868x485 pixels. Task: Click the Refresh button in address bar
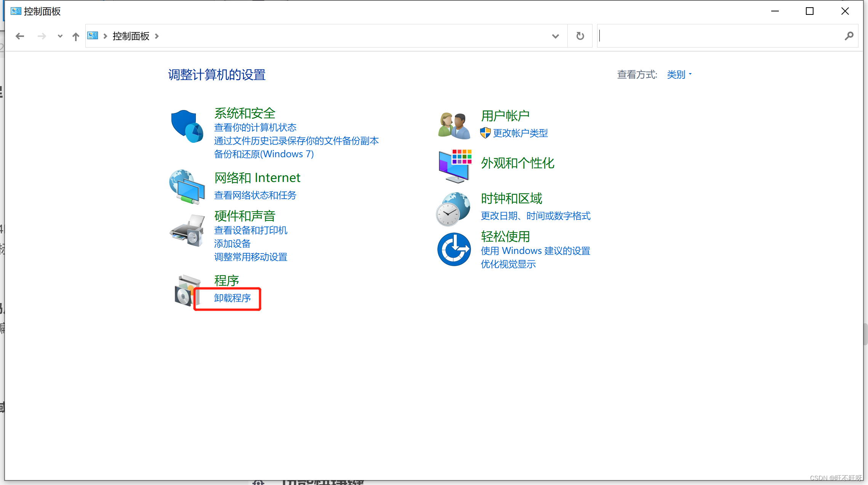click(580, 36)
